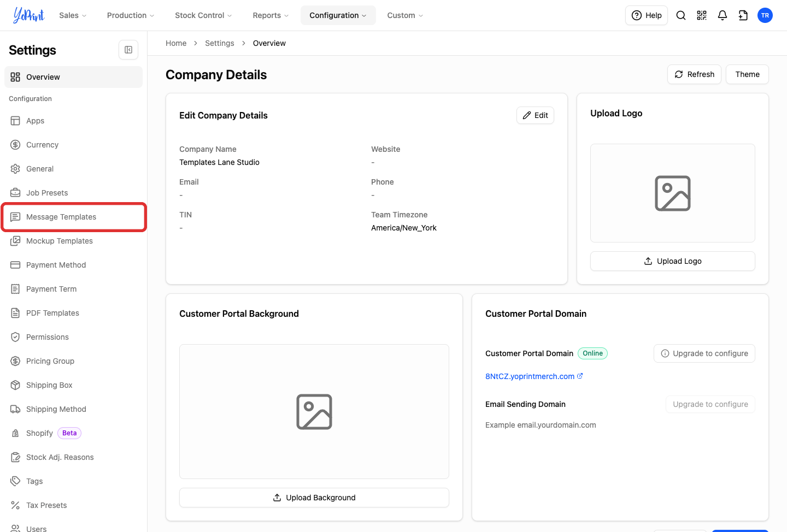The width and height of the screenshot is (787, 532).
Task: Click the portal background image placeholder
Action: pyautogui.click(x=314, y=412)
